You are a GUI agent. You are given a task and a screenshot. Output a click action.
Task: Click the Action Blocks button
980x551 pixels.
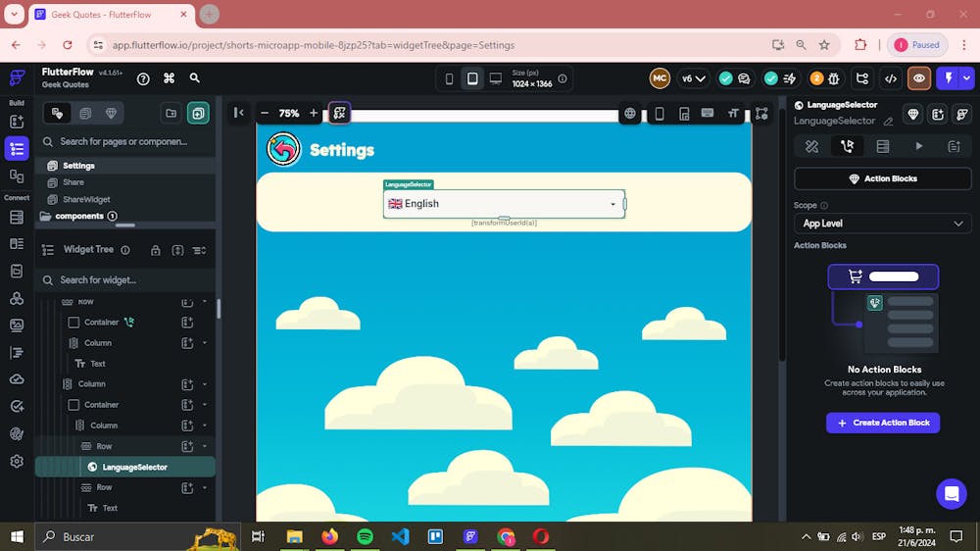pos(883,178)
